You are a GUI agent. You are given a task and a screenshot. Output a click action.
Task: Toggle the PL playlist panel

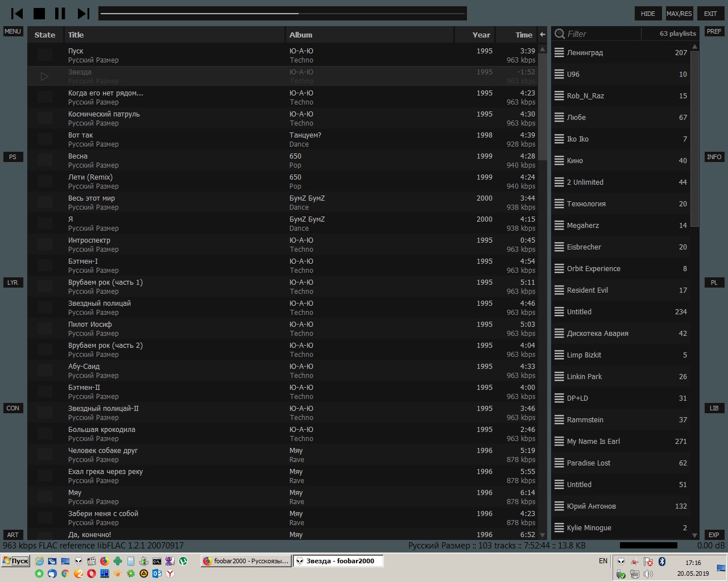point(714,282)
